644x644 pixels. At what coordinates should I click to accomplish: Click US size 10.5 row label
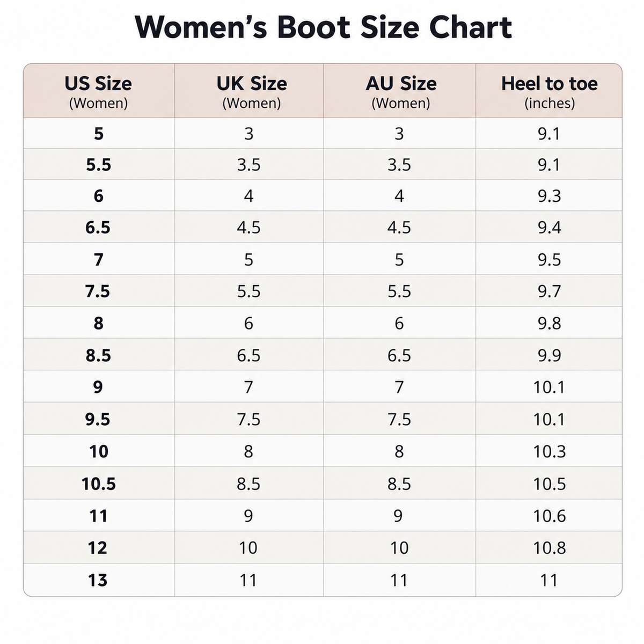[x=99, y=484]
